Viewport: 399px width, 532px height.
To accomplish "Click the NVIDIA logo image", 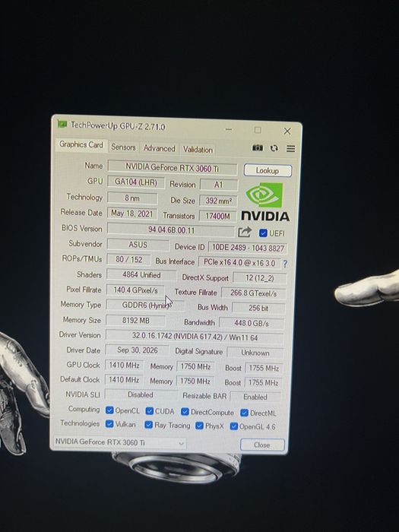I will pyautogui.click(x=265, y=202).
